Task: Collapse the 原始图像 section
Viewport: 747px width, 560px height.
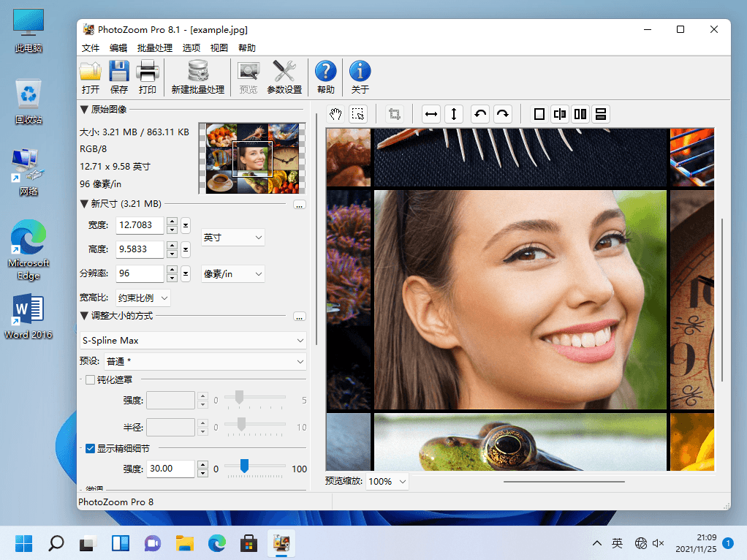Action: click(84, 110)
